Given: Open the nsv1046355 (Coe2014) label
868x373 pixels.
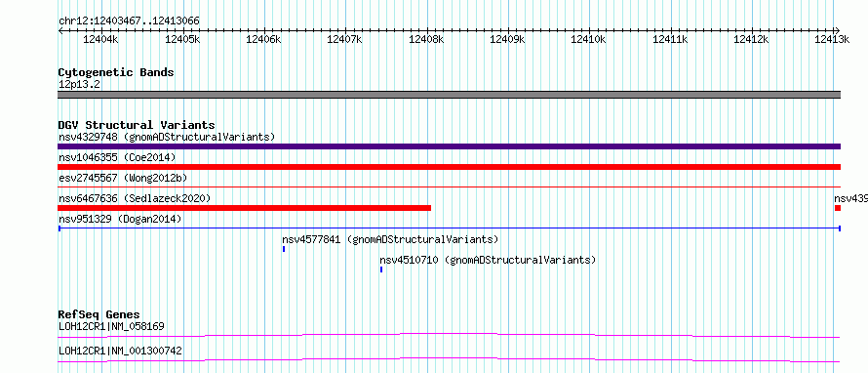Looking at the screenshot, I should 117,157.
